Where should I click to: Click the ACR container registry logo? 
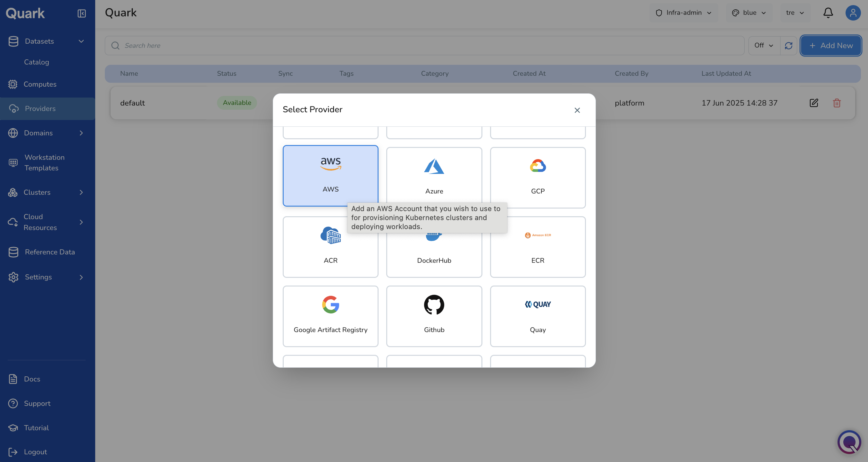coord(330,235)
